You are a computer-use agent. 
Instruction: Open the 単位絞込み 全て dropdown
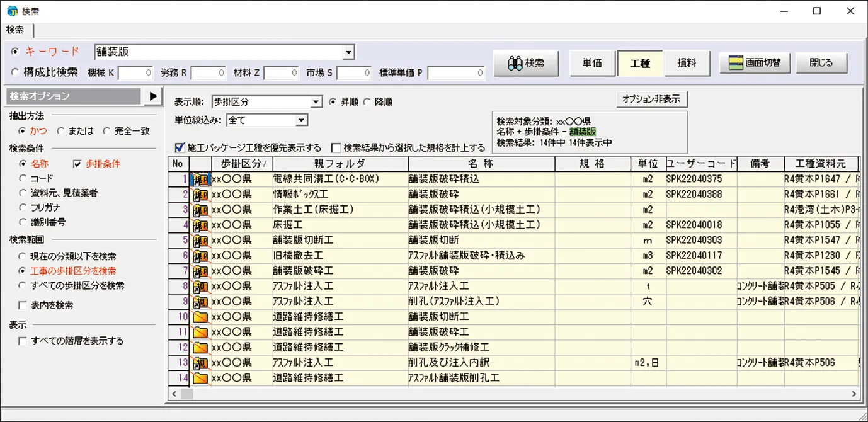[301, 120]
